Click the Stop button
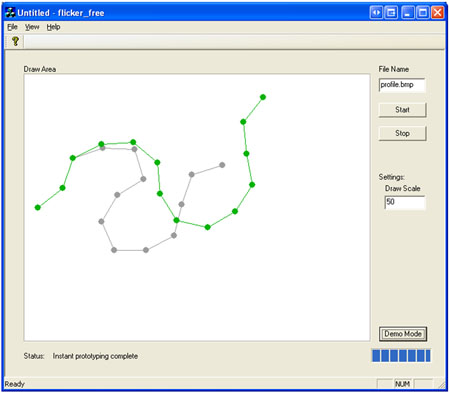 click(402, 133)
